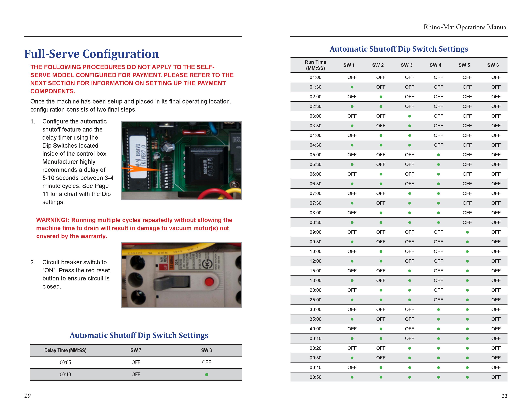Click the right page Automatic Shutoff table title
The height and width of the screenshot is (411, 532).
pyautogui.click(x=399, y=49)
